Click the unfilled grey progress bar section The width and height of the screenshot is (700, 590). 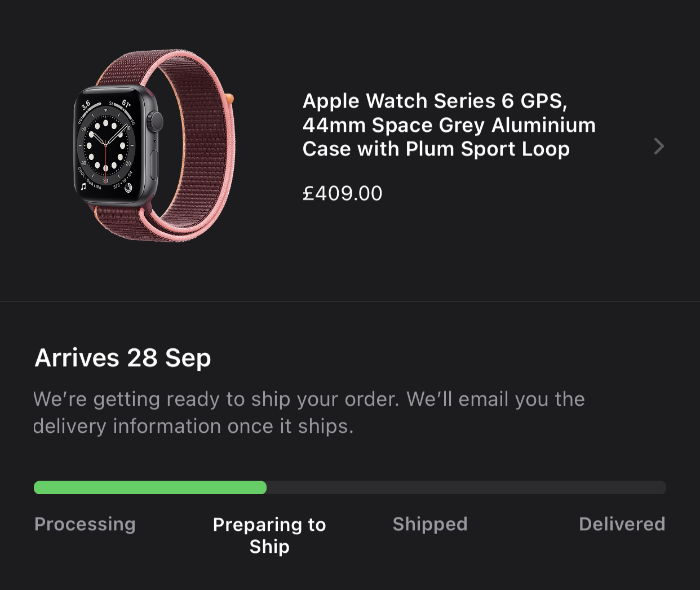(466, 487)
